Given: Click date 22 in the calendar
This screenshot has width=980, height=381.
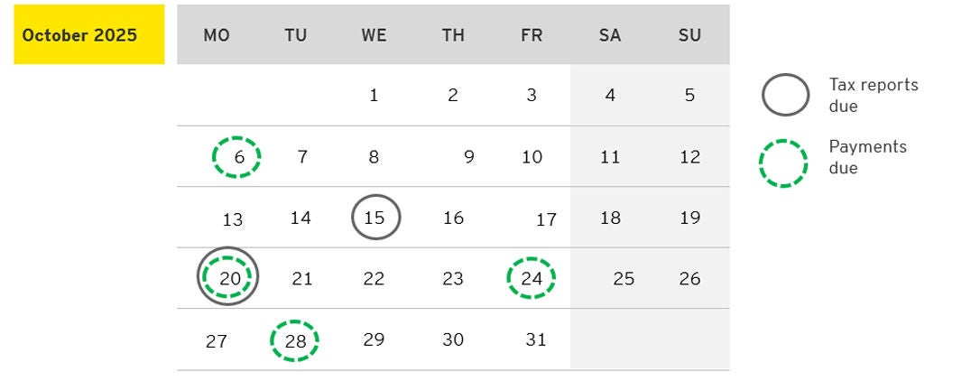Looking at the screenshot, I should click(374, 279).
